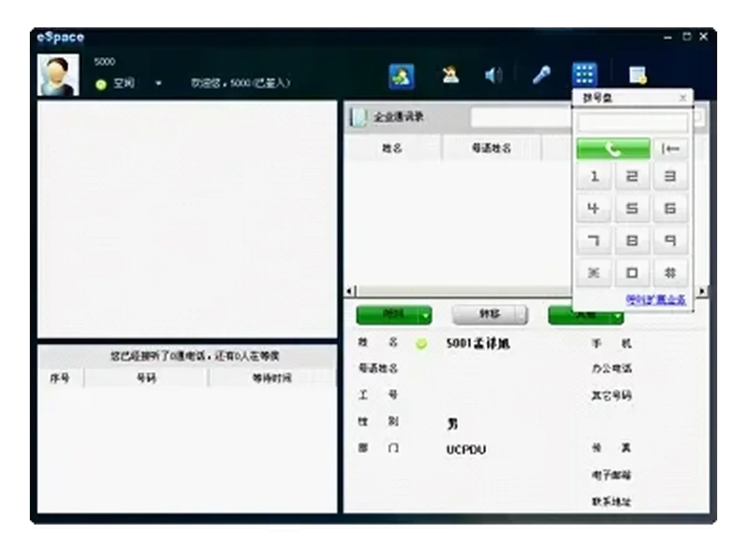The image size is (747, 560).
Task: Click the department value UCPDU
Action: [466, 449]
